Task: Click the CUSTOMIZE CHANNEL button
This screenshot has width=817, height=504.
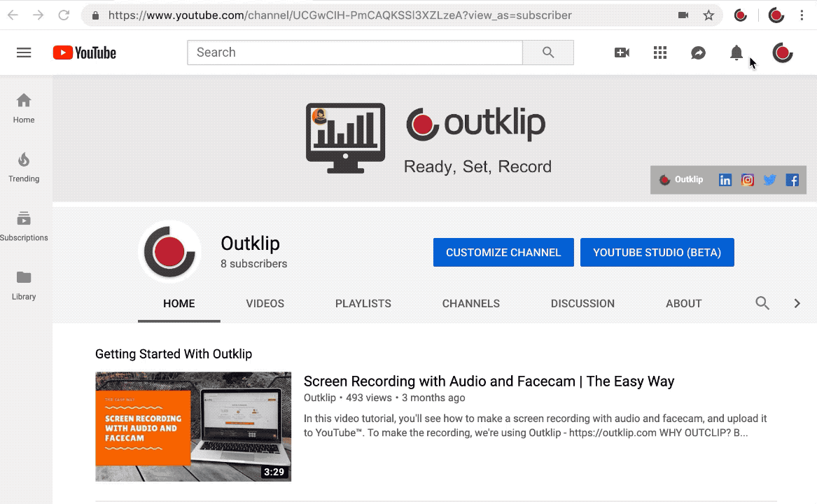Action: point(503,252)
